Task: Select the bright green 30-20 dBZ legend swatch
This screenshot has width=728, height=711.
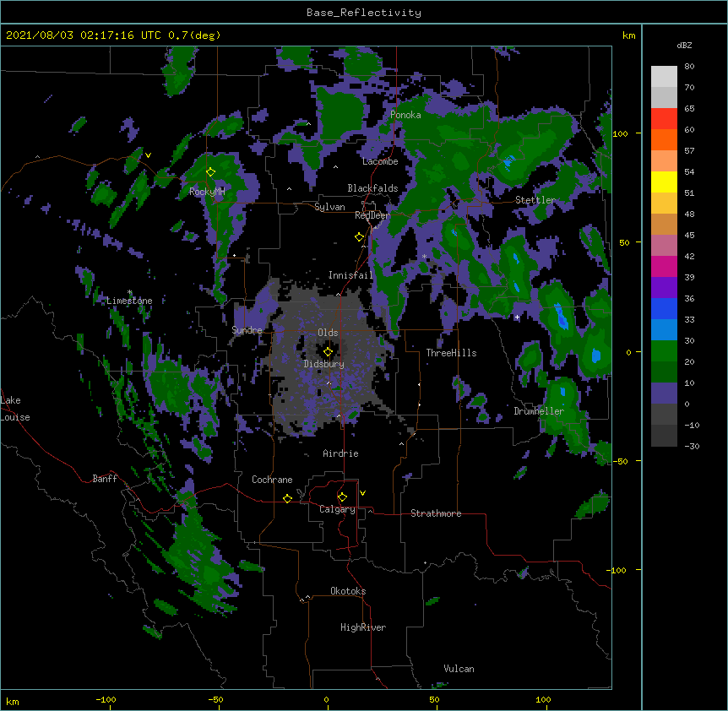Action: 664,351
